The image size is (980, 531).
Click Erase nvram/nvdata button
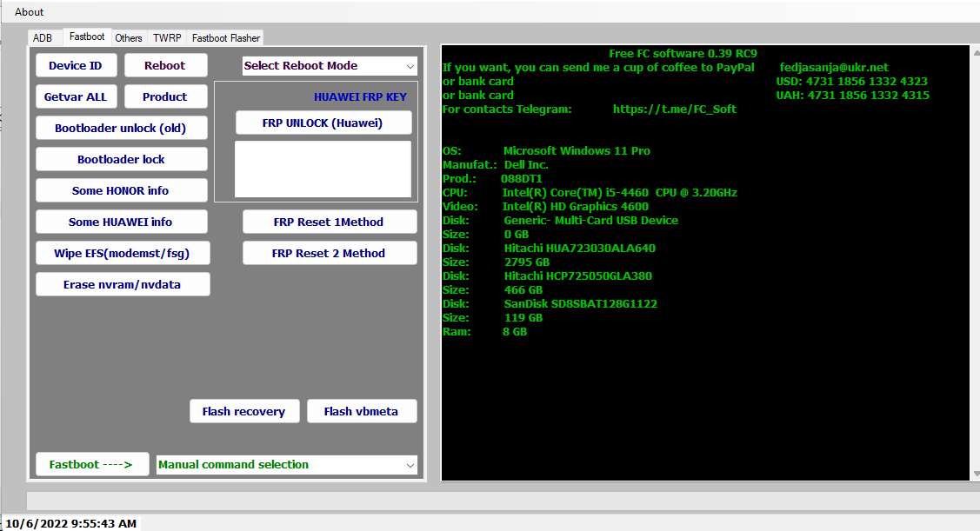(x=123, y=284)
